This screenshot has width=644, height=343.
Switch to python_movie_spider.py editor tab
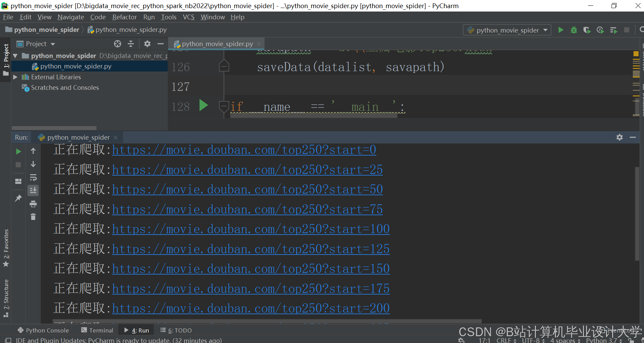coord(217,44)
